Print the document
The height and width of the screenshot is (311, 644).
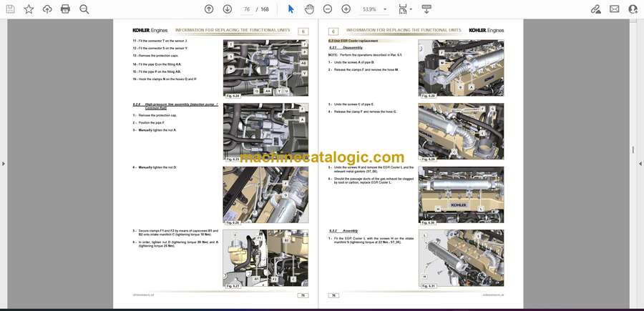pos(65,9)
